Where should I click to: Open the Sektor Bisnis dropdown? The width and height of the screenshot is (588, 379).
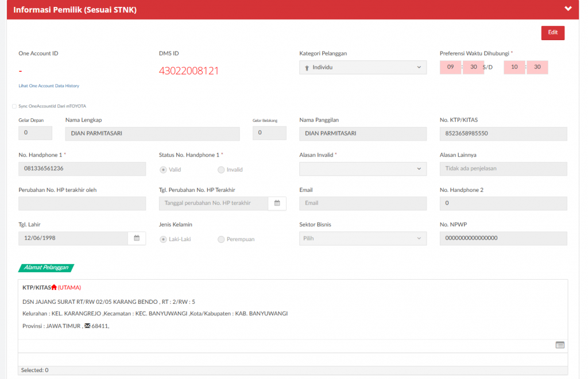(362, 238)
